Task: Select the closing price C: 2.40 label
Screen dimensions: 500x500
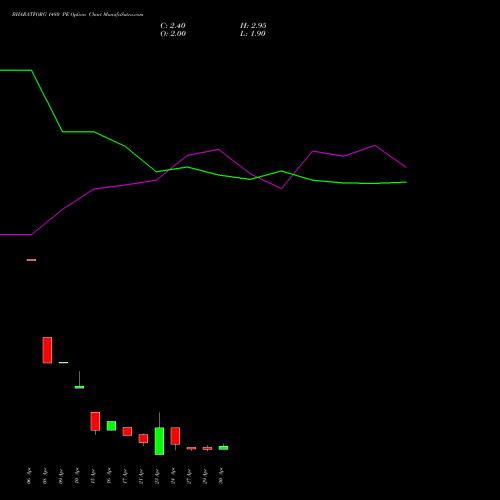Action: point(173,26)
